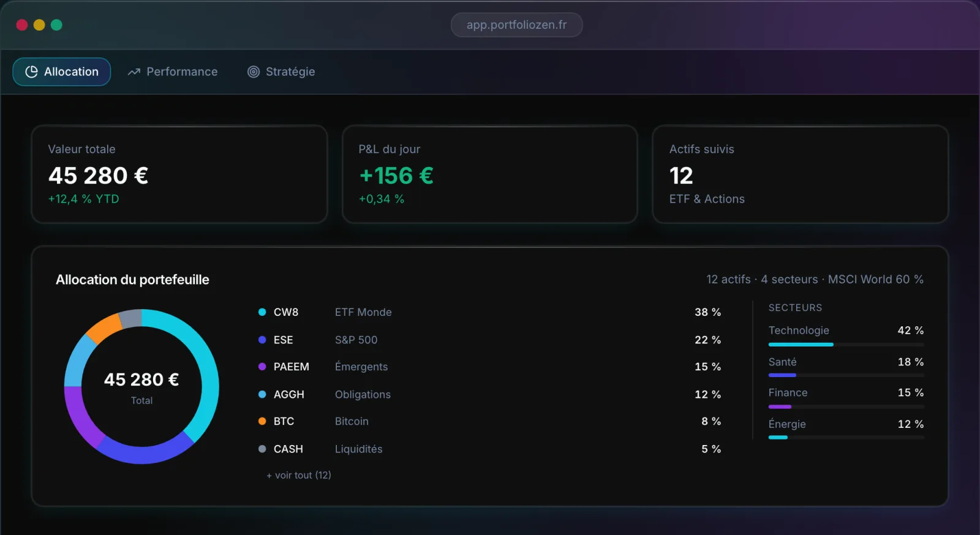Click the green window maximize button

pos(56,25)
